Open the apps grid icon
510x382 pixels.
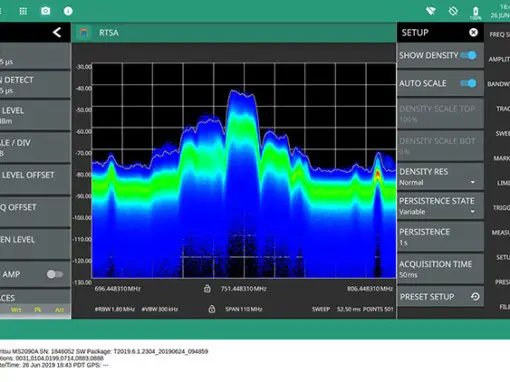click(23, 11)
